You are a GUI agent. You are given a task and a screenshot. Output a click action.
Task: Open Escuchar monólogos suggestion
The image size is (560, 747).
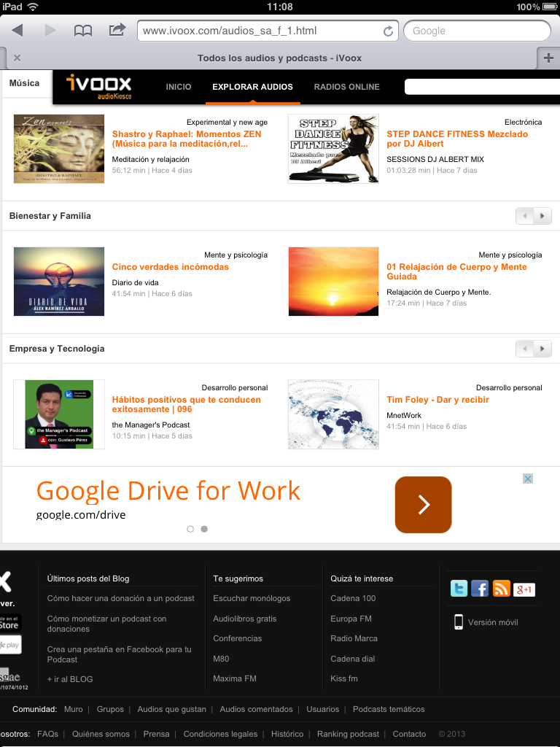click(x=252, y=598)
